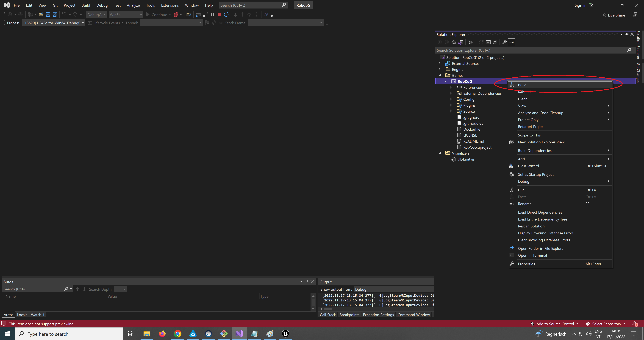Switch to the Locals tab
Image resolution: width=644 pixels, height=340 pixels.
22,315
